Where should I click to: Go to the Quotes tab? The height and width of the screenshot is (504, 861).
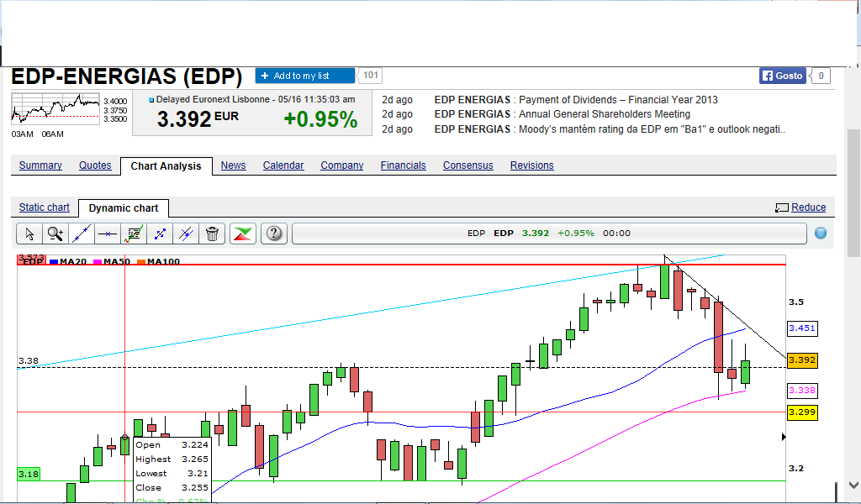[95, 165]
